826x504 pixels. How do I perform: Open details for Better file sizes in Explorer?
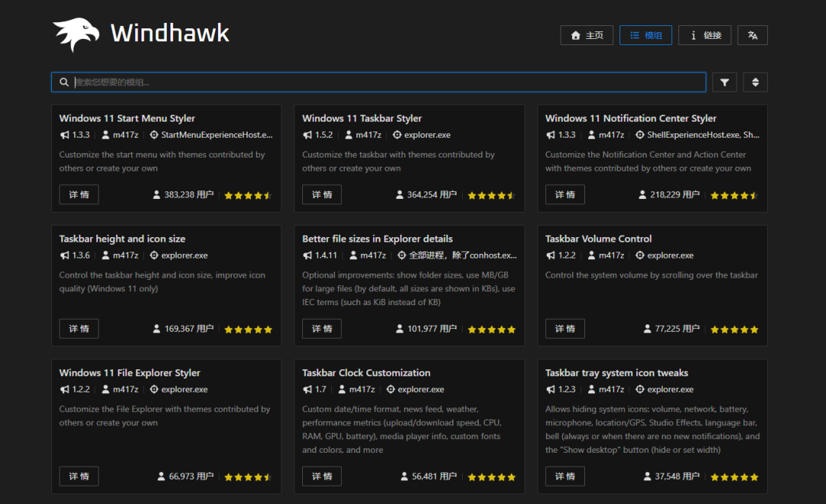[322, 329]
